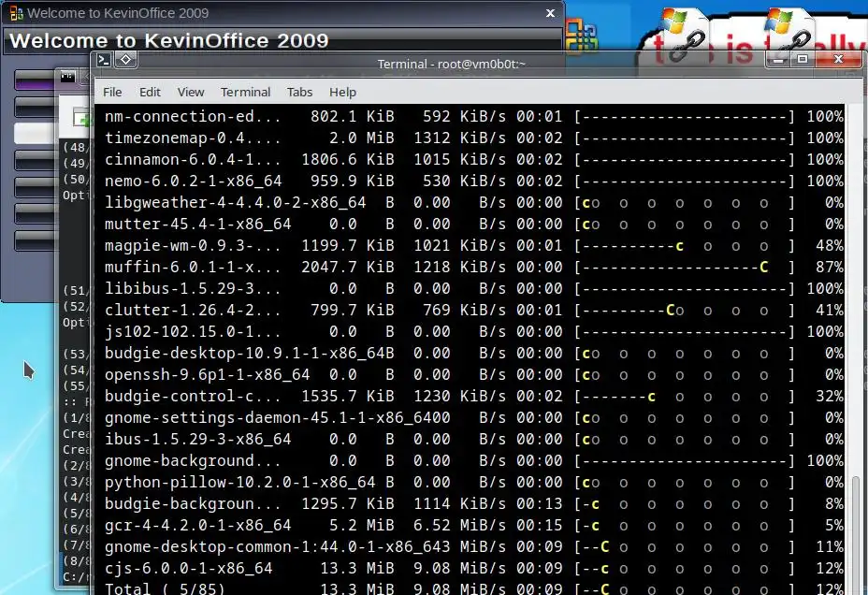Viewport: 868px width, 595px height.
Task: Click the 'budgie-control-c...' package name
Action: coord(193,397)
